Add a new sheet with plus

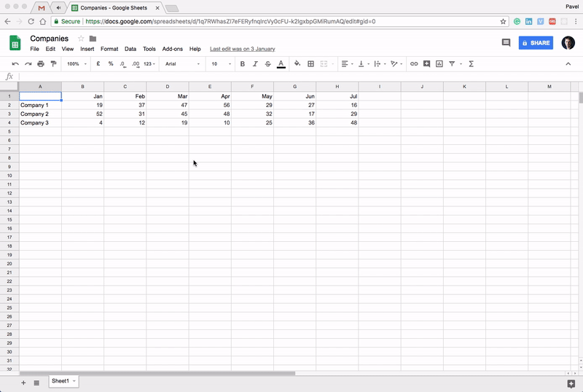tap(23, 383)
